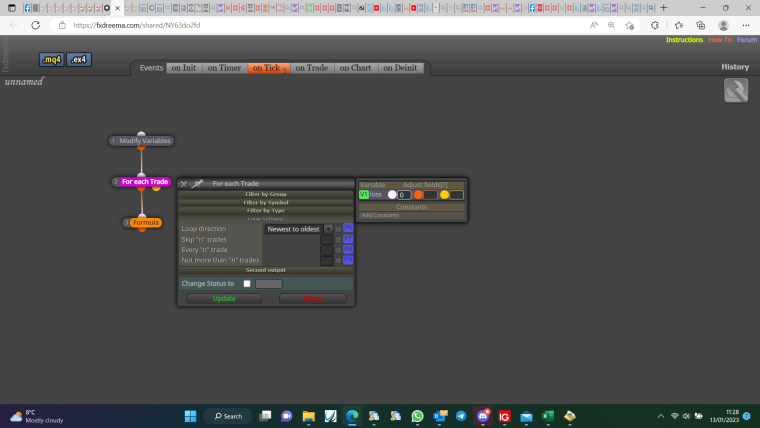Image resolution: width=760 pixels, height=428 pixels.
Task: Click the Constants header
Action: (412, 207)
